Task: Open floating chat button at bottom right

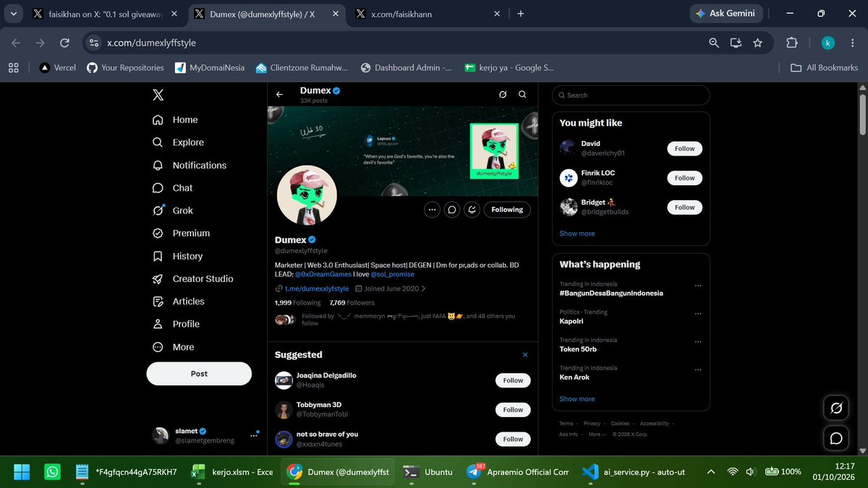Action: 836,439
